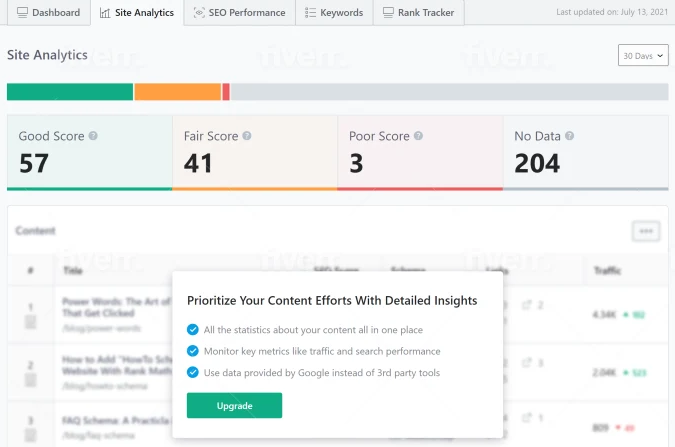Click the Fair Score help icon
Screen dimensions: 675x447
point(247,136)
